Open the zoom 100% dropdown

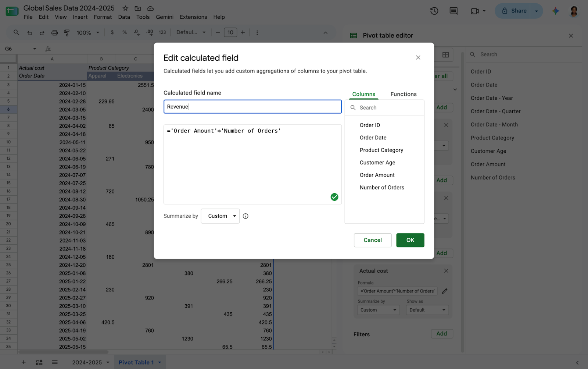pyautogui.click(x=88, y=33)
